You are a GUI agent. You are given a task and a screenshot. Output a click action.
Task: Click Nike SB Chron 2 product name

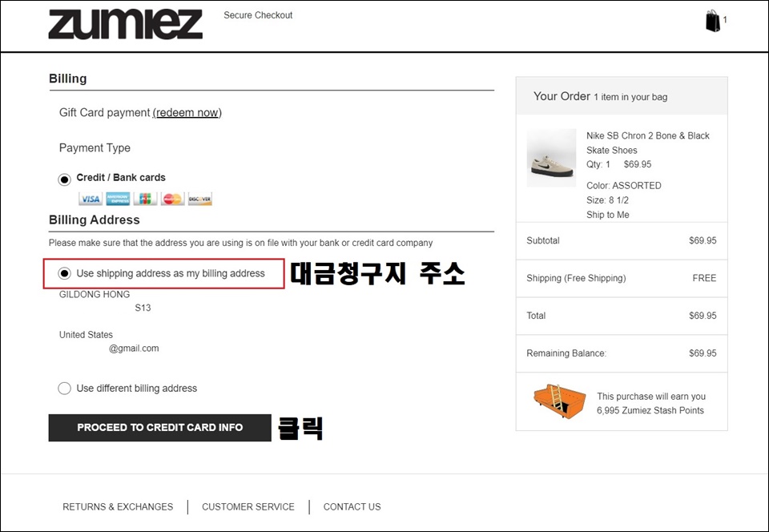click(648, 143)
